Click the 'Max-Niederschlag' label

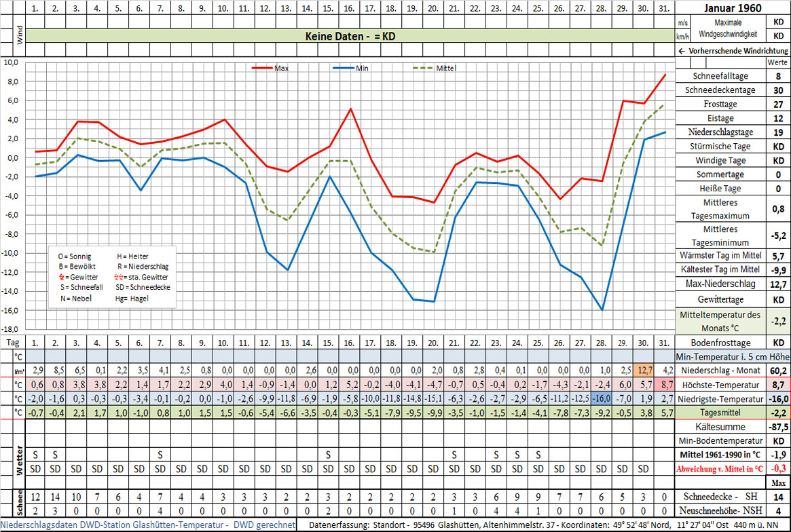point(720,284)
